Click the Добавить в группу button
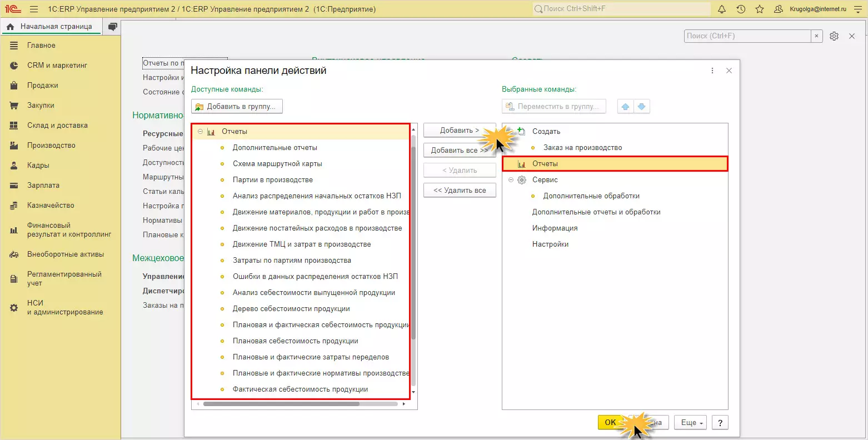 tap(237, 106)
